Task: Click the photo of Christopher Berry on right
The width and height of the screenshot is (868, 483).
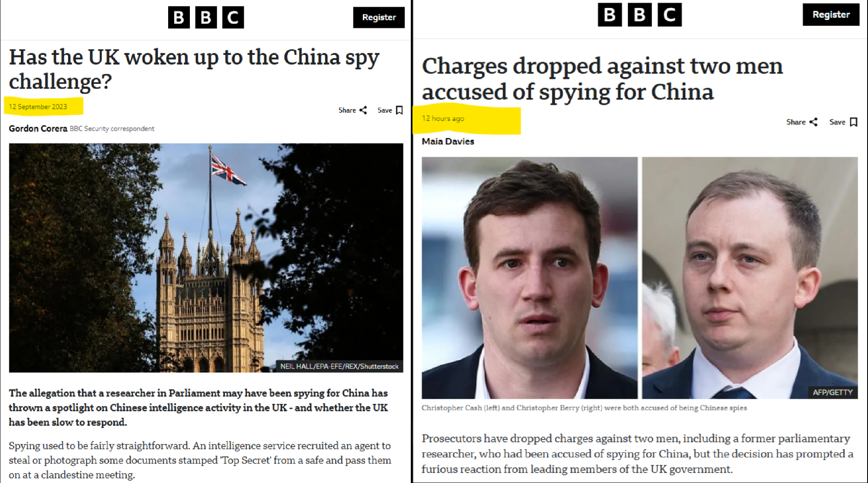Action: point(750,278)
